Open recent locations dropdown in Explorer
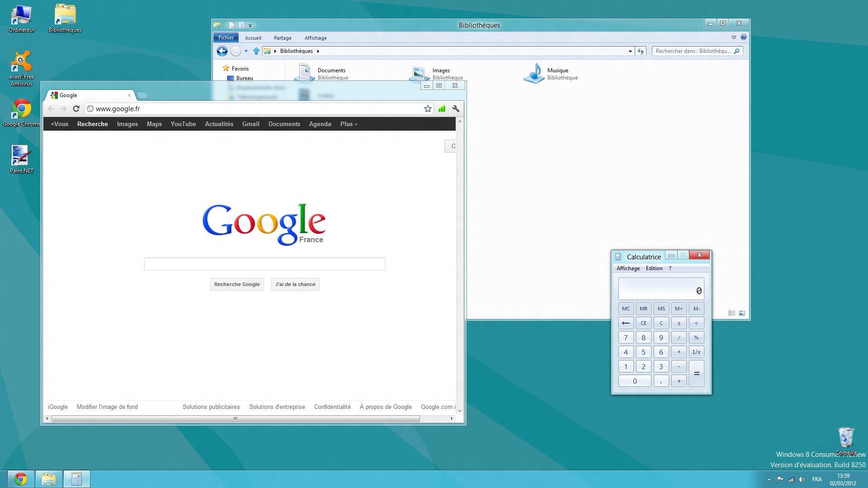Screen dimensions: 868x488 [x=246, y=51]
